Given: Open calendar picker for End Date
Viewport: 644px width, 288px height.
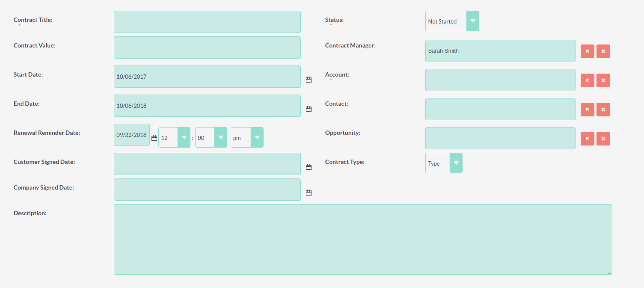Looking at the screenshot, I should click(309, 109).
